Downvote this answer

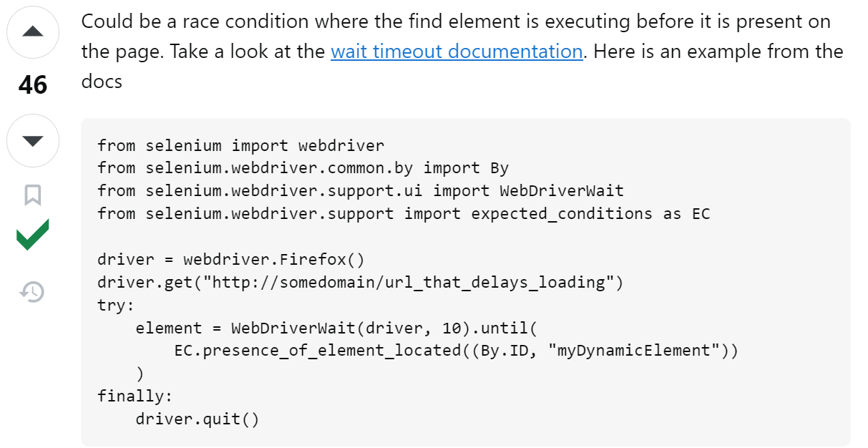[33, 140]
